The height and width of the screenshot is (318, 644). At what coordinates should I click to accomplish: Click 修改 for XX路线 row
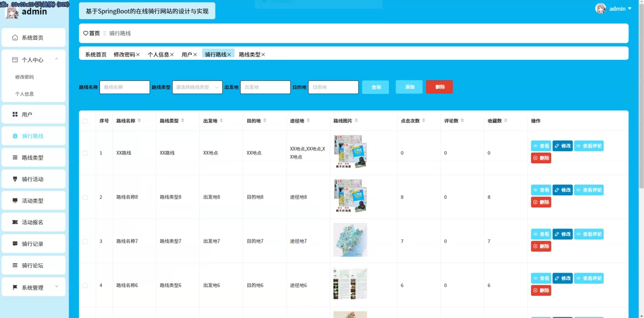click(563, 146)
